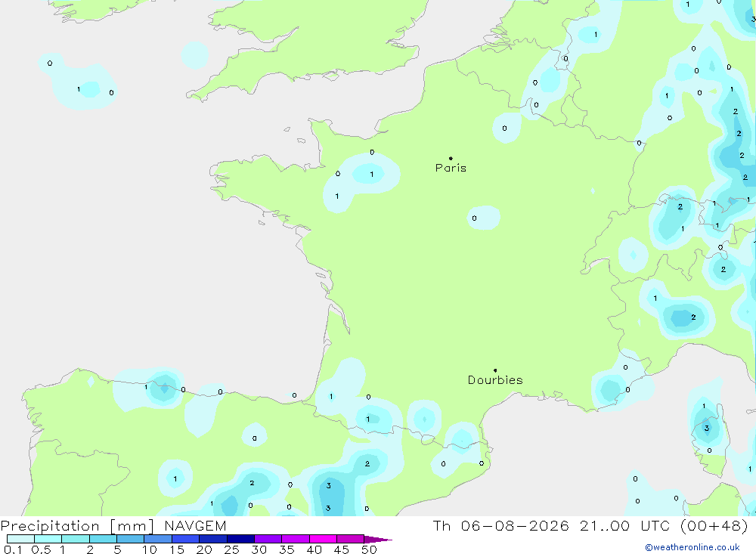Click the NAVGEM model name text
The width and height of the screenshot is (756, 554).
click(x=195, y=526)
